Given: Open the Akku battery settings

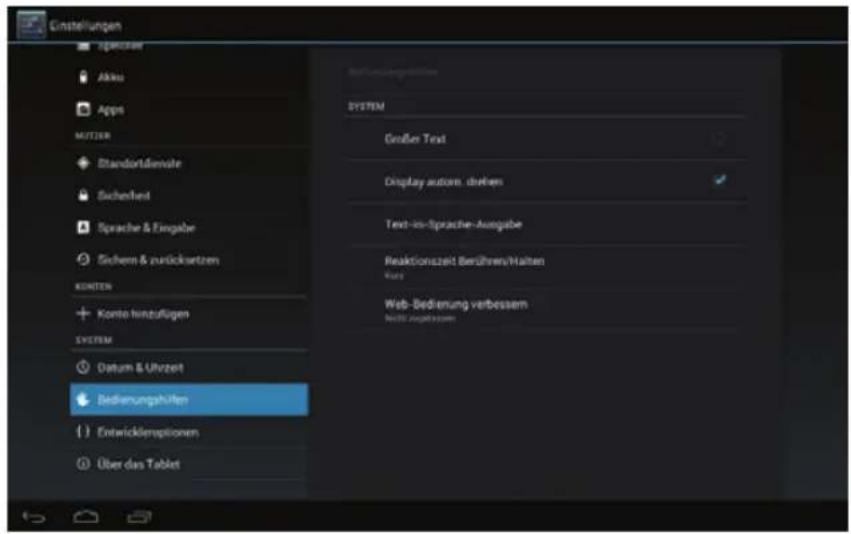Looking at the screenshot, I should (189, 77).
